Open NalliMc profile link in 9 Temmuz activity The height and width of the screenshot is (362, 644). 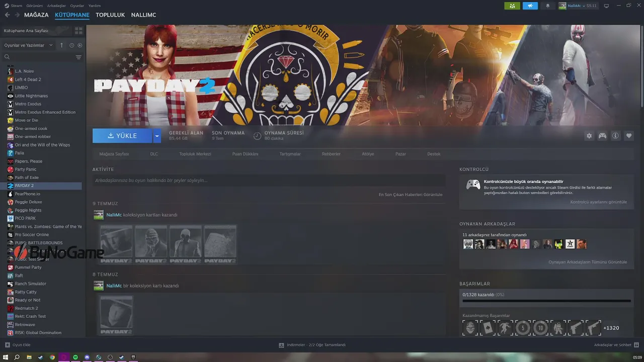point(114,215)
